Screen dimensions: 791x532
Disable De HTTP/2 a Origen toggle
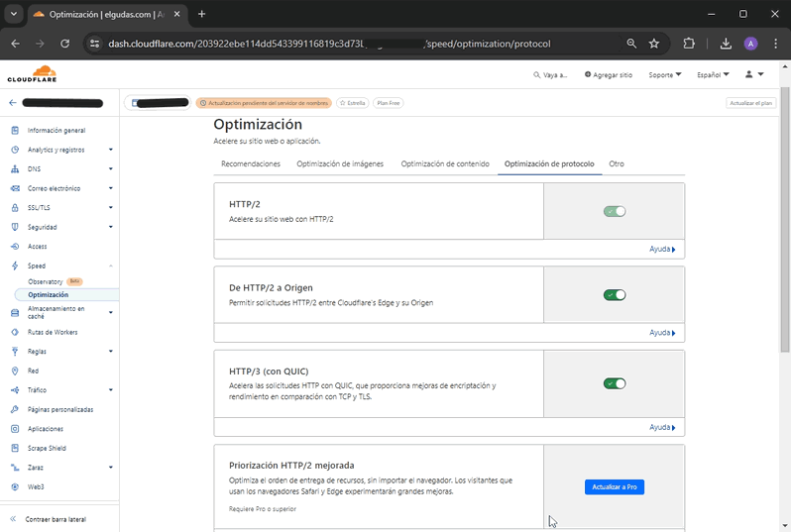click(x=615, y=294)
